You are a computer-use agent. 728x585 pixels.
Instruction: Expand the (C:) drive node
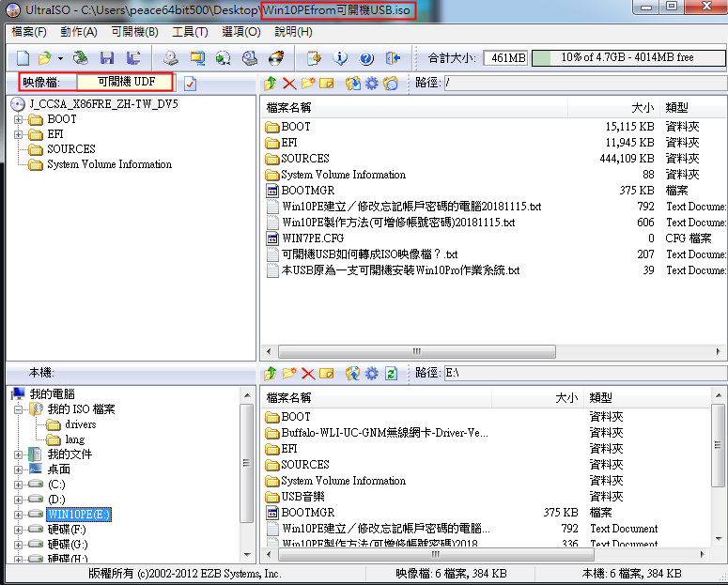click(x=18, y=485)
